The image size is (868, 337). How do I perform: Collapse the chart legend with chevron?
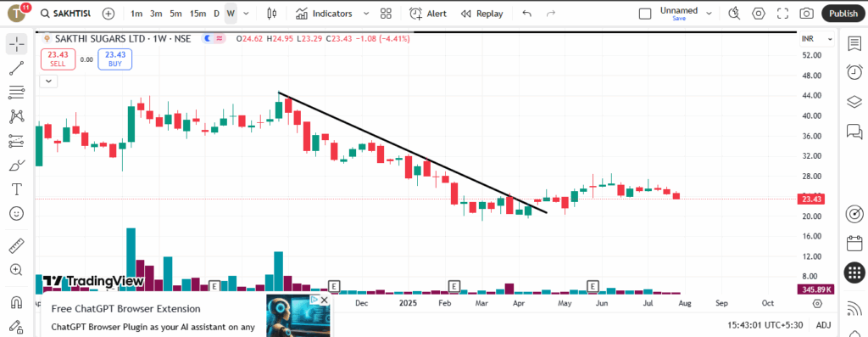point(48,81)
